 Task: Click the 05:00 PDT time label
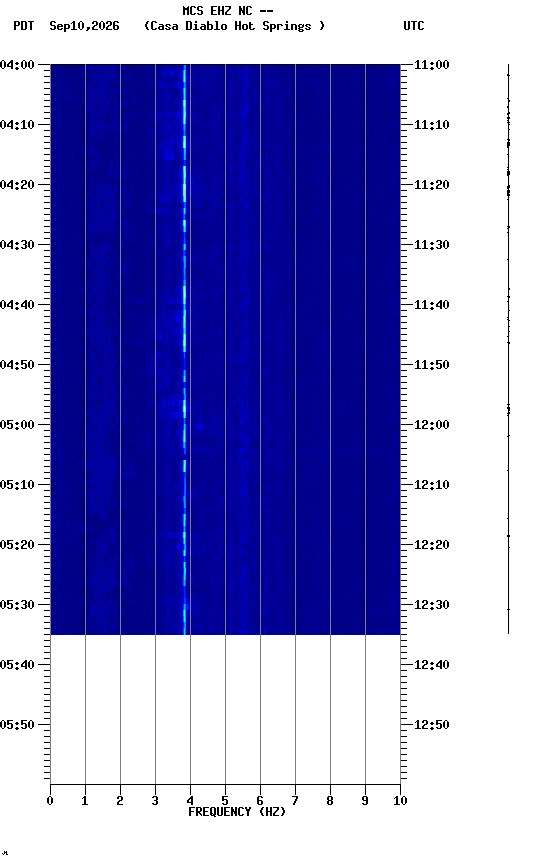[x=17, y=425]
